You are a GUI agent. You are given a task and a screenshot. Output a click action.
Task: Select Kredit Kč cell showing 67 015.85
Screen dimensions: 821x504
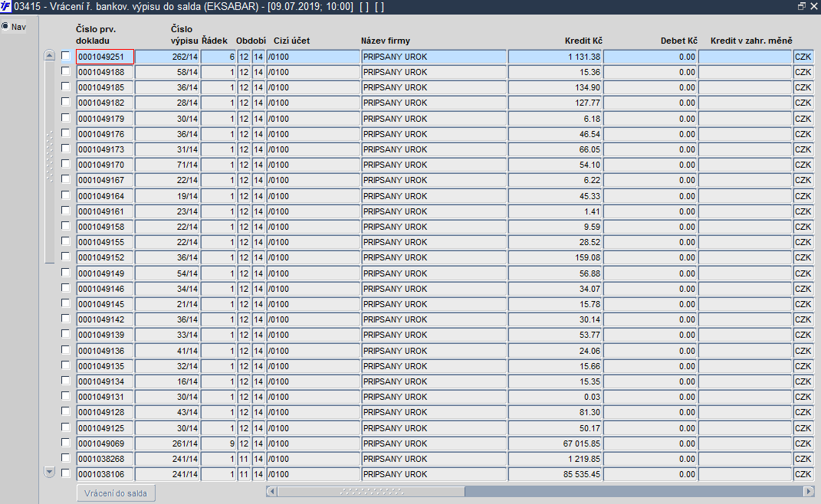pyautogui.click(x=555, y=443)
